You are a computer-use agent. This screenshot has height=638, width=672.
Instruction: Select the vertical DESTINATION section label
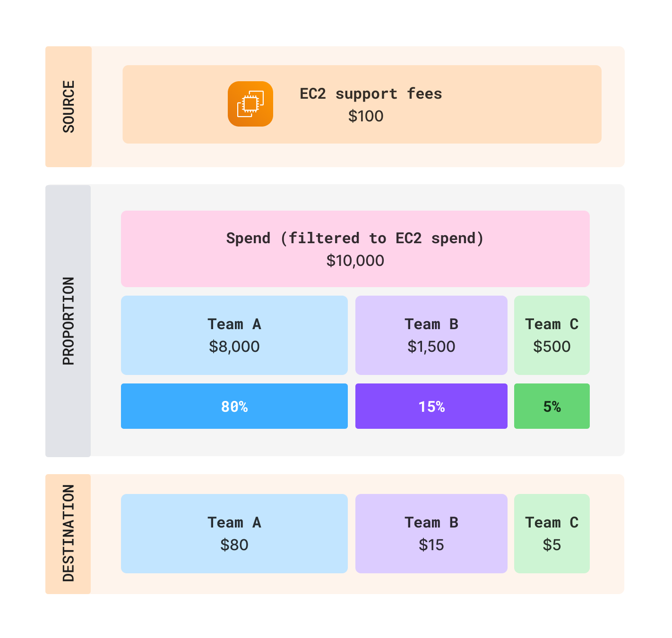coord(69,533)
